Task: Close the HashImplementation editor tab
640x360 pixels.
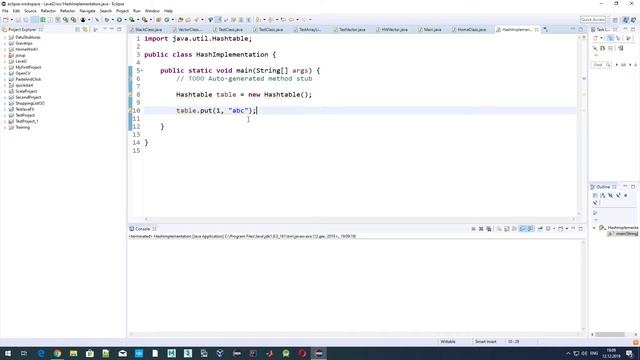Action: [x=536, y=30]
